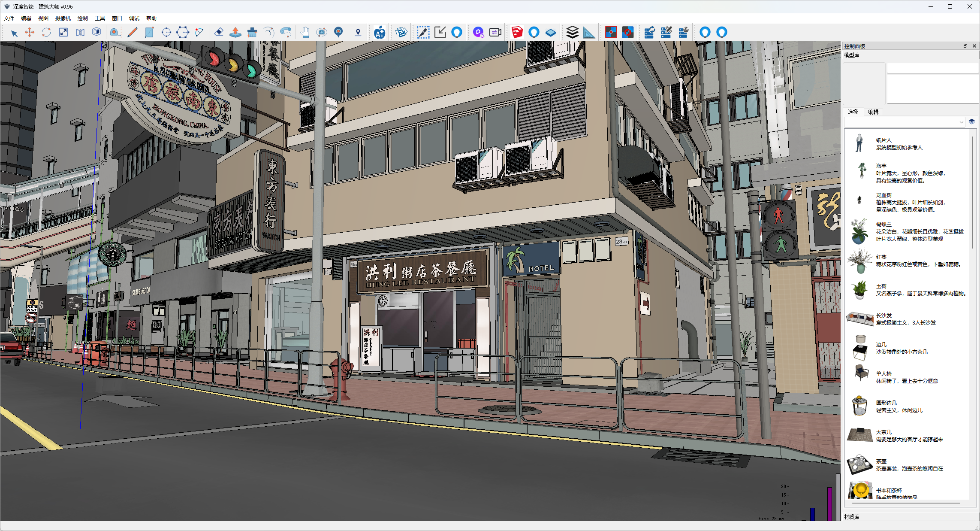Viewport: 980px width, 531px height.
Task: Open the 调试 menu
Action: pyautogui.click(x=134, y=18)
